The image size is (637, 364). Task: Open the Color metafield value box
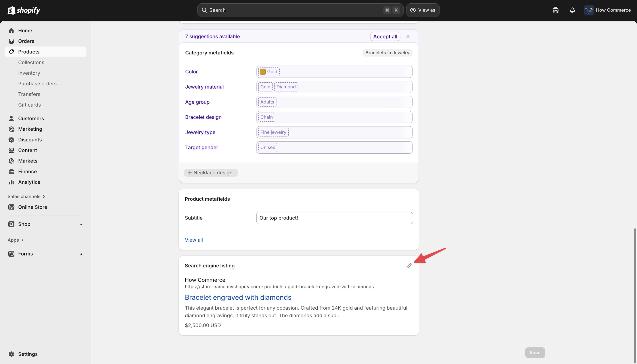334,72
